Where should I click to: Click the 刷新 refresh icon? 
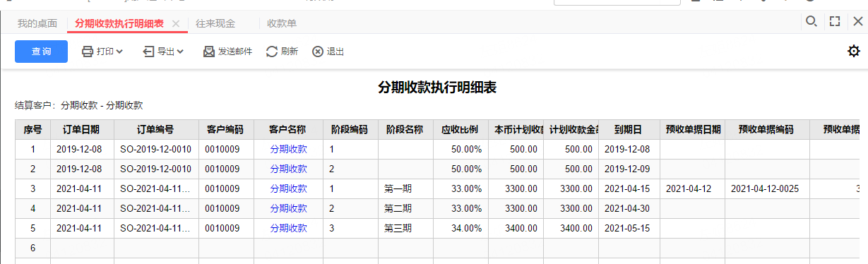tap(272, 52)
